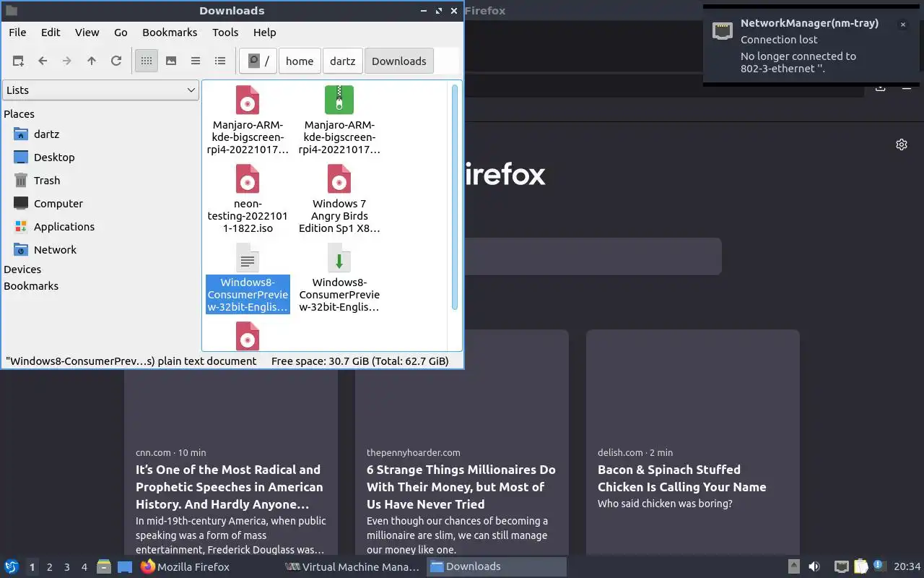
Task: Click the NetworkManager ethernet notification icon
Action: point(722,30)
